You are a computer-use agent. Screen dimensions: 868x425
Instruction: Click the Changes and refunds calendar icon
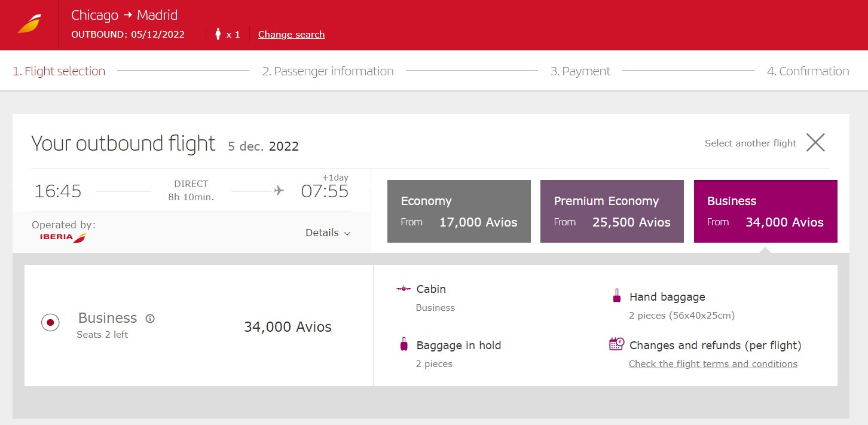616,344
